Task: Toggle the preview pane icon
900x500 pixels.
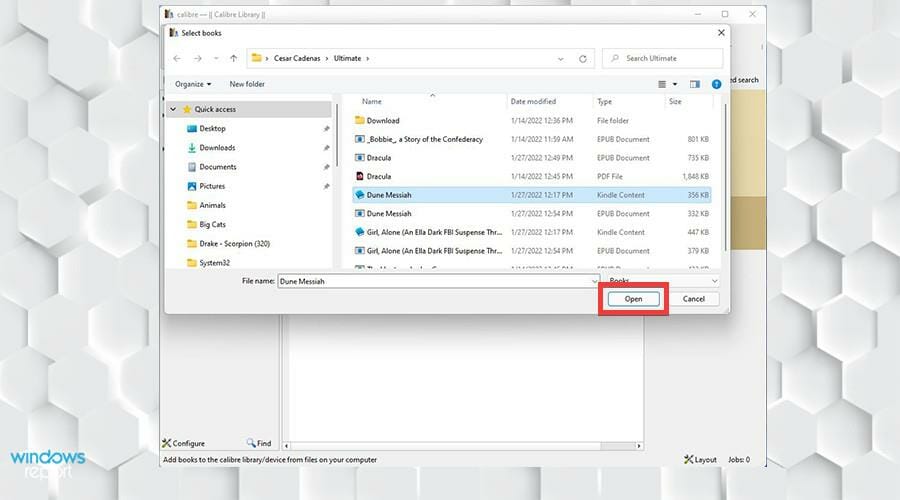Action: tap(695, 84)
